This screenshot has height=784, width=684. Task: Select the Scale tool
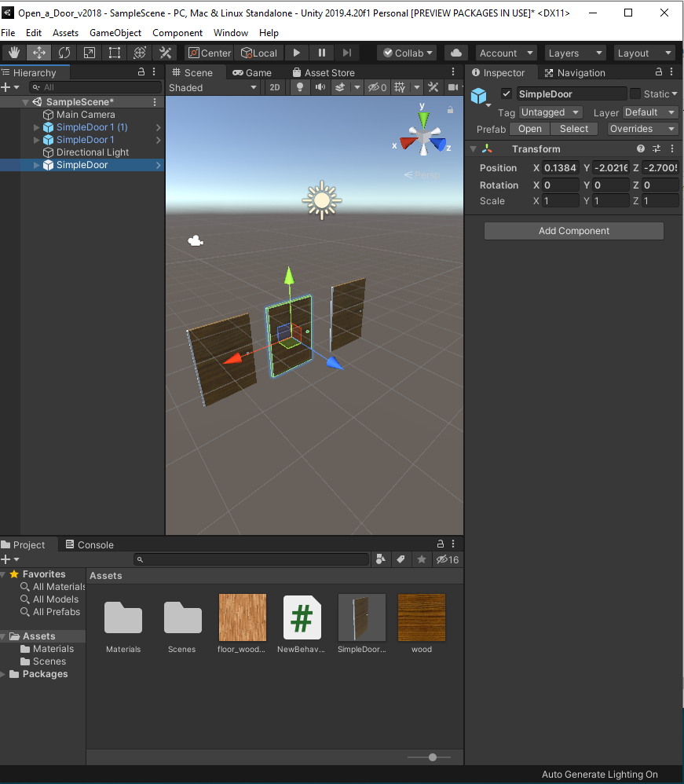pos(90,53)
